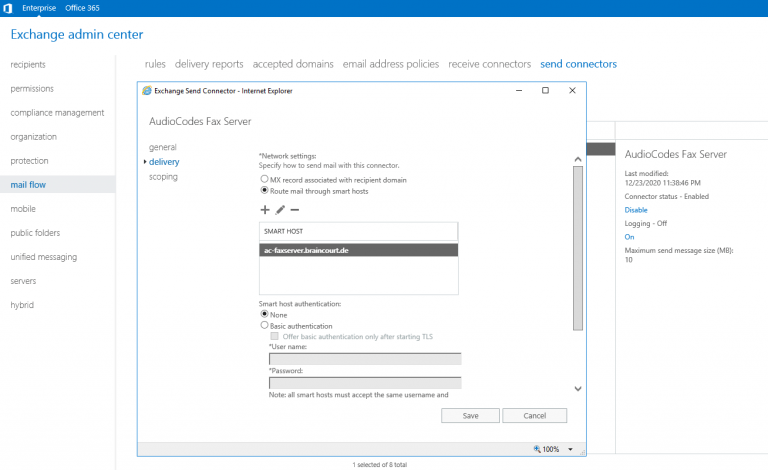
Task: Click the scroll up arrow in dialog
Action: point(577,158)
